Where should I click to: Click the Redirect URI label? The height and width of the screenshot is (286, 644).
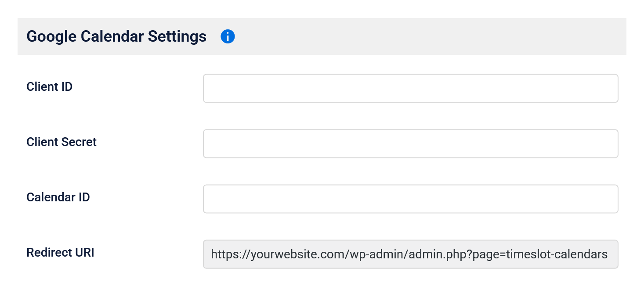pyautogui.click(x=60, y=252)
